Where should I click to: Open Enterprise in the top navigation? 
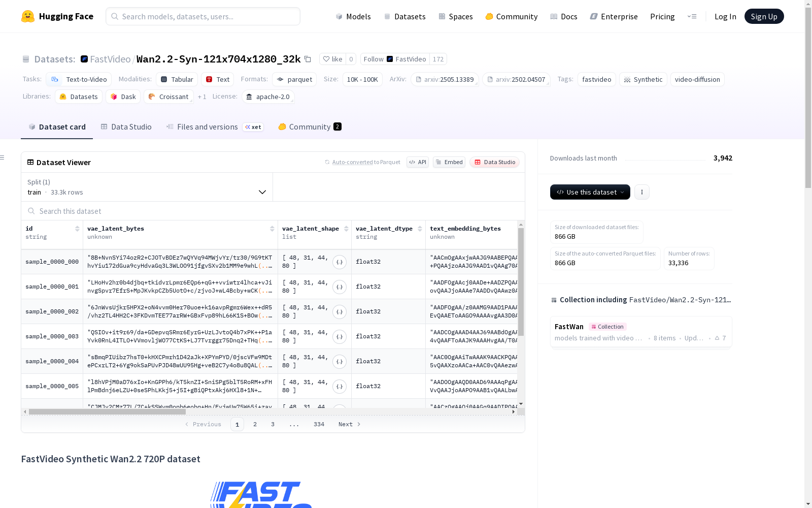pos(614,16)
